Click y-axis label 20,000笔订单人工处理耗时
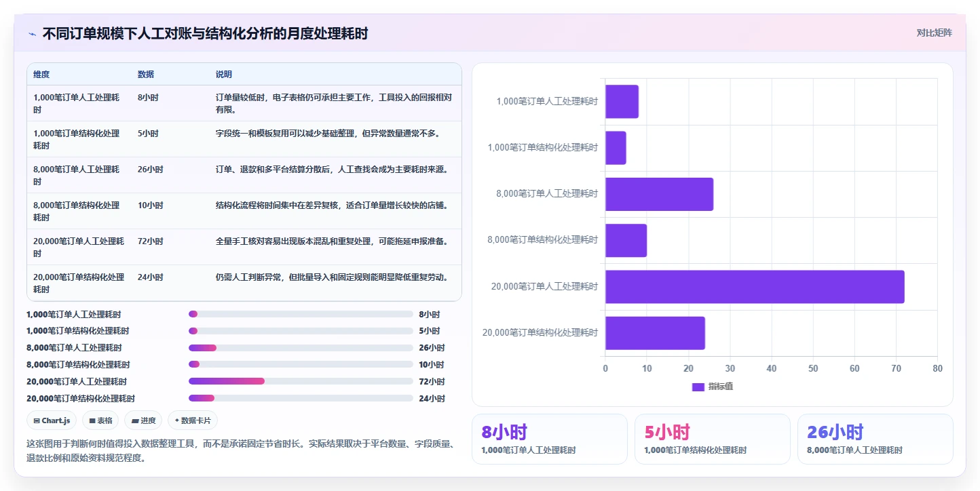Viewport: 980px width, 491px height. 545,287
